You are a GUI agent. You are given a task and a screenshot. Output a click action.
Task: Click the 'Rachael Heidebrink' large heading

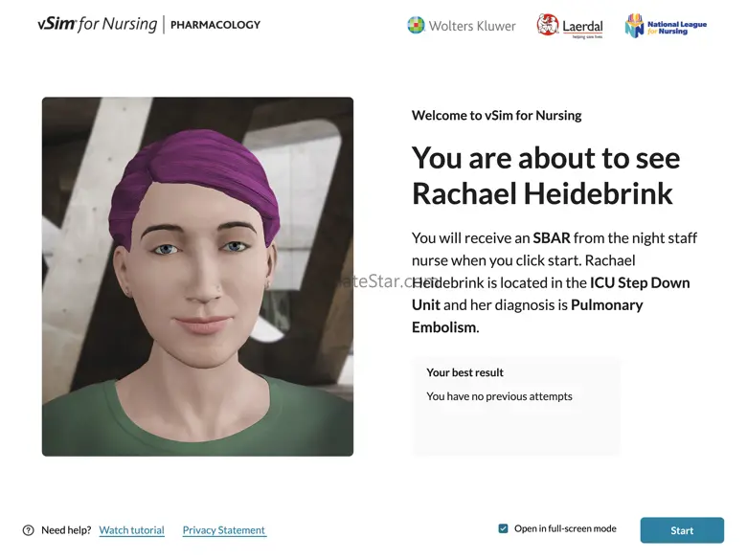tap(542, 193)
